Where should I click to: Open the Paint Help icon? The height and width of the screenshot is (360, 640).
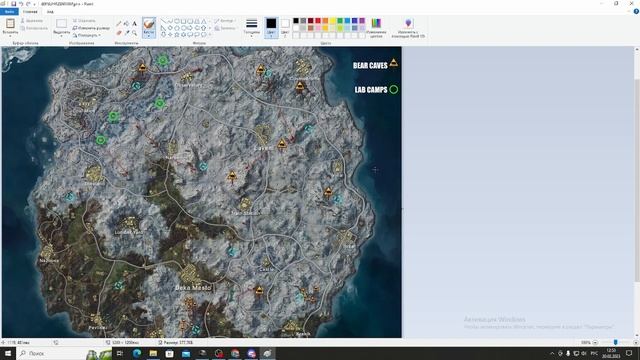[x=636, y=11]
